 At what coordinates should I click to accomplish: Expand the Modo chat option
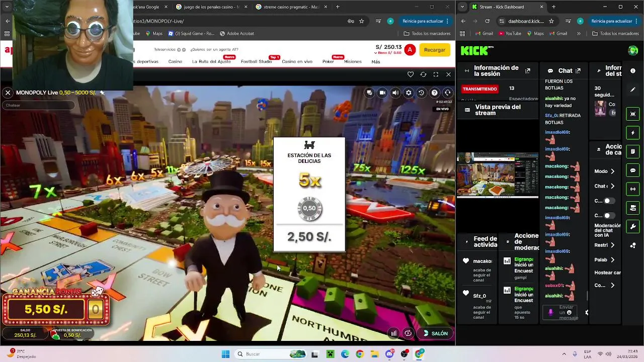pyautogui.click(x=612, y=171)
